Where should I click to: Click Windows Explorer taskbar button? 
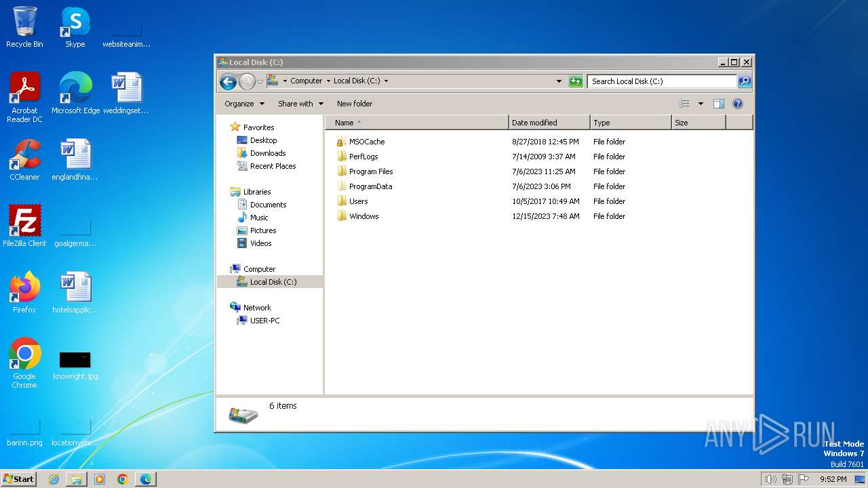pos(77,479)
